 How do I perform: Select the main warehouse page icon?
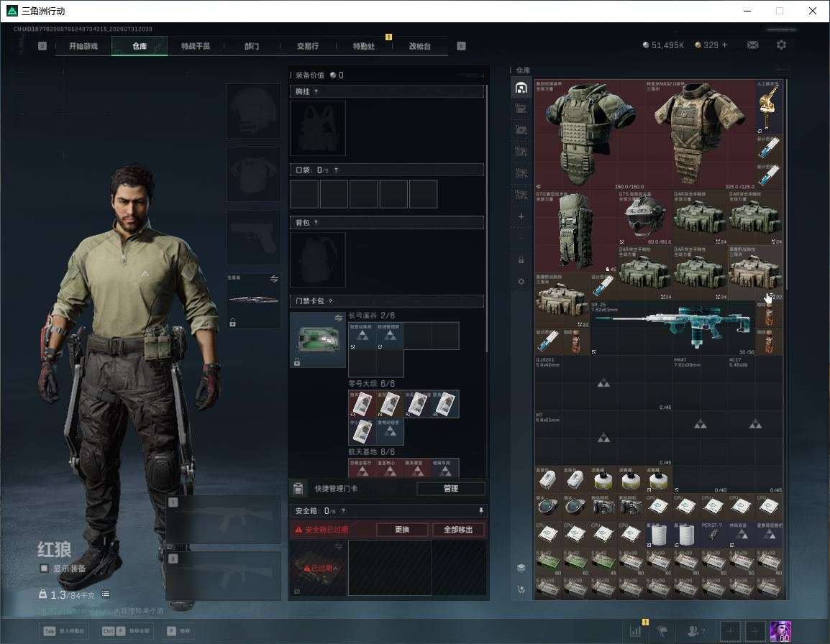pos(521,87)
